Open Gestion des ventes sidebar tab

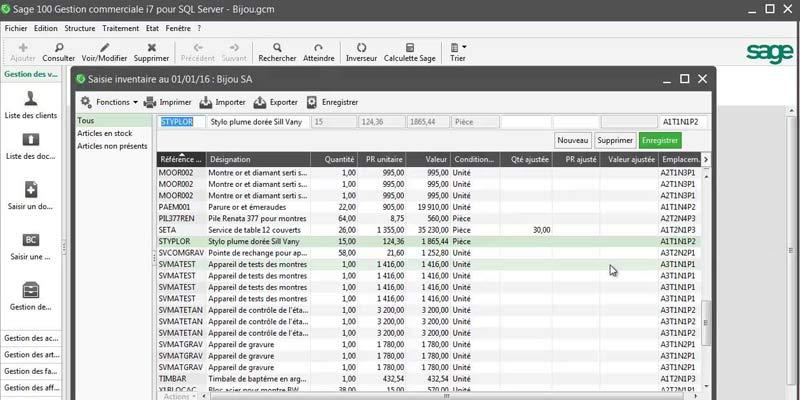click(x=31, y=74)
